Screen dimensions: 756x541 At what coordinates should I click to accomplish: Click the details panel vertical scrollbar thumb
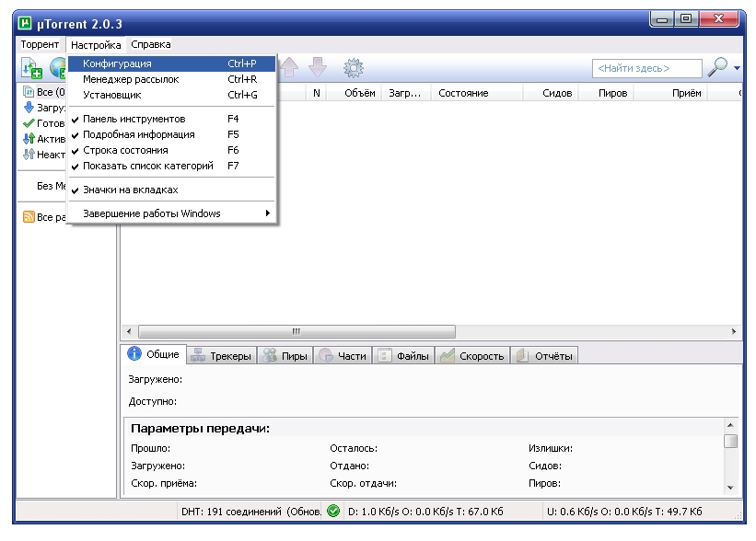point(730,442)
